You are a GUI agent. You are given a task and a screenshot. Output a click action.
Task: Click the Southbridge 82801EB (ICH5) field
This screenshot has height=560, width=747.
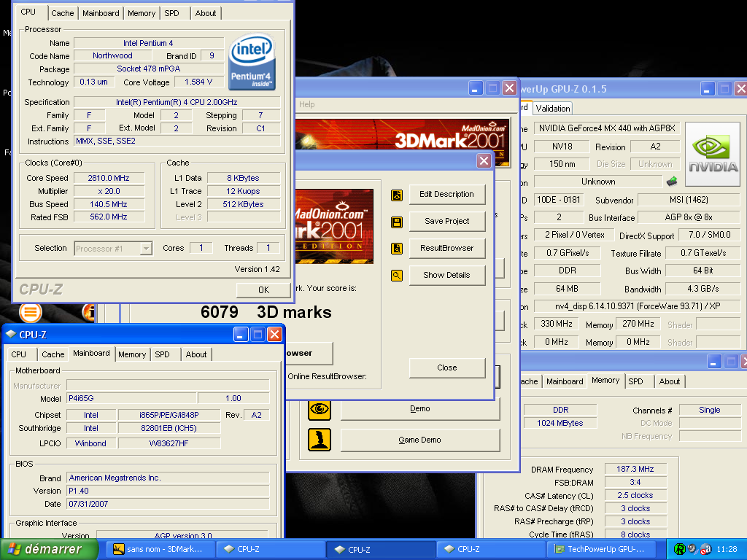169,428
